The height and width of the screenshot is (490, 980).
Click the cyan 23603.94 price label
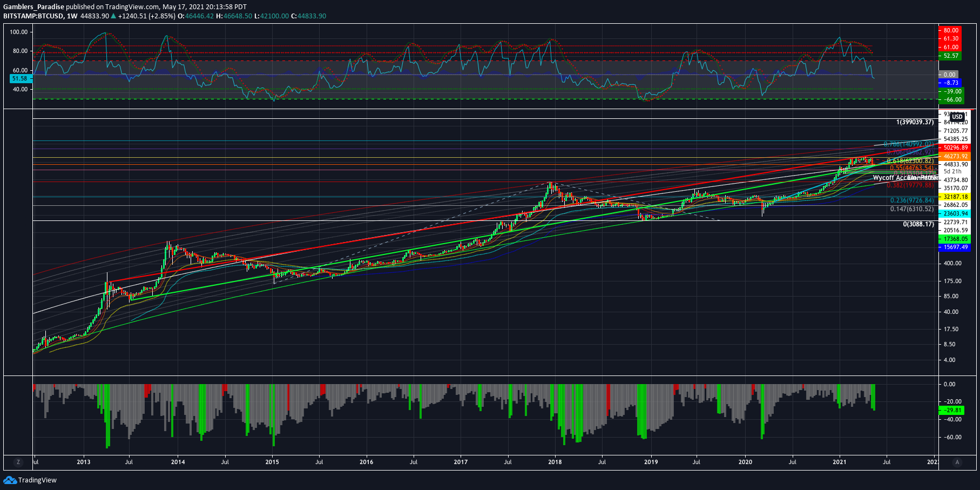coord(955,213)
